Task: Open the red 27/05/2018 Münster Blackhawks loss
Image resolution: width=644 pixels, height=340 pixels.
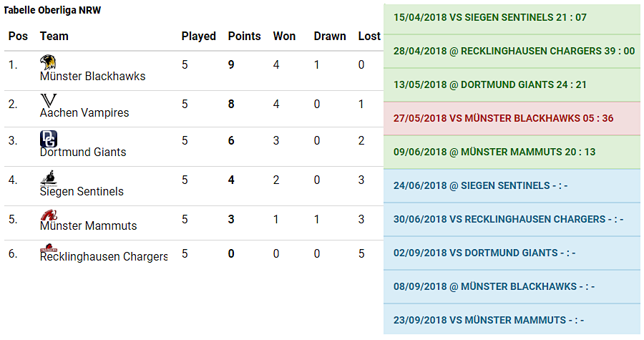Action: pyautogui.click(x=512, y=119)
